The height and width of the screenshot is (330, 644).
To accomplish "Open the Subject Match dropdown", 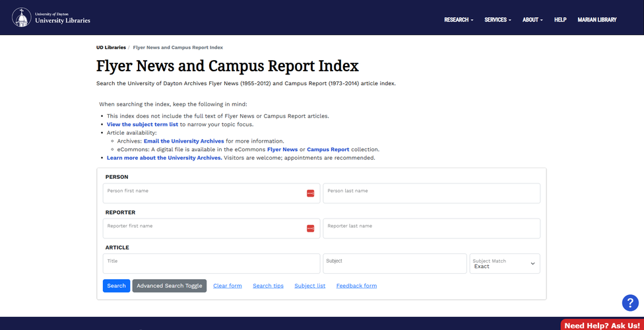I will (x=505, y=263).
